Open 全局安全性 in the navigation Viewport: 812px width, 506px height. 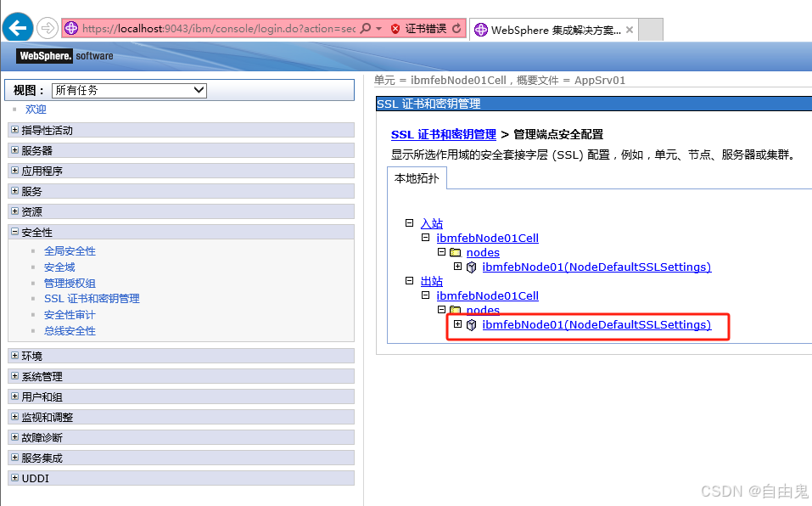70,251
